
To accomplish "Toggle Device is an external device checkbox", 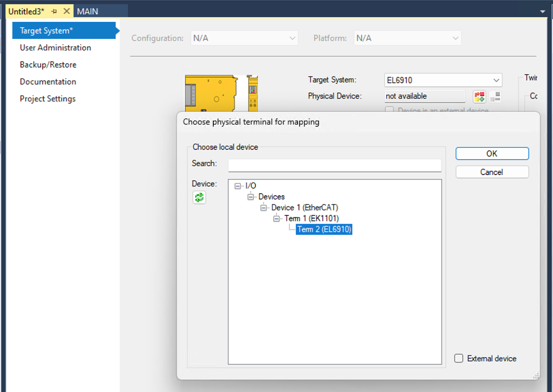I will (x=390, y=110).
